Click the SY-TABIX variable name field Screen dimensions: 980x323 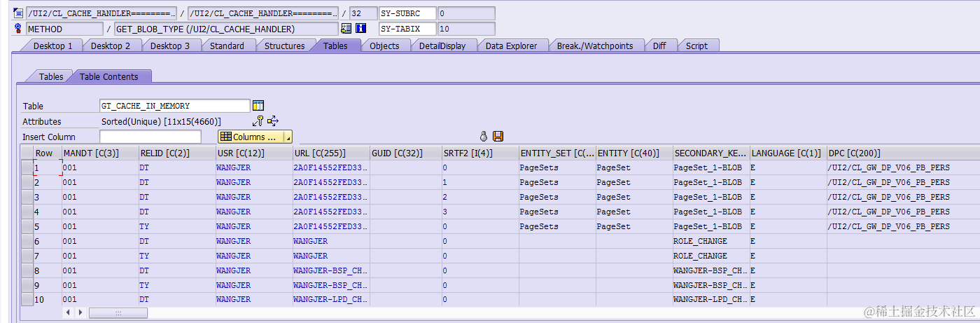point(407,29)
